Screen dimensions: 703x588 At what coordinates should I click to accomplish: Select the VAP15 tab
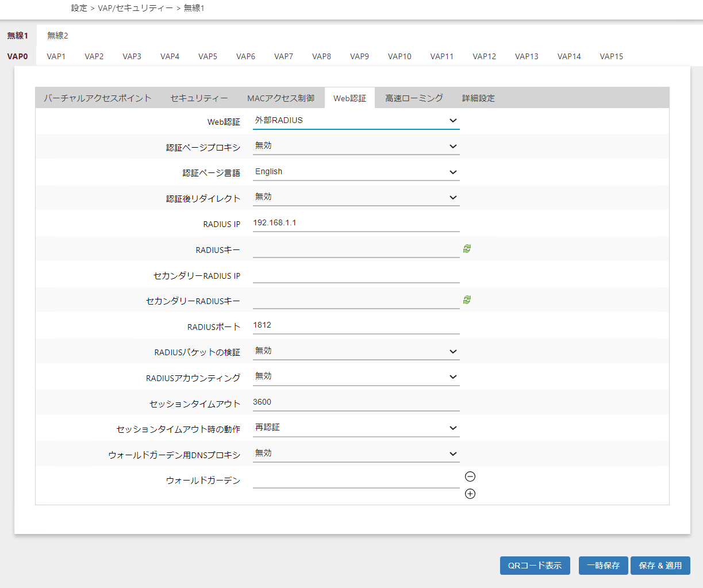point(612,56)
